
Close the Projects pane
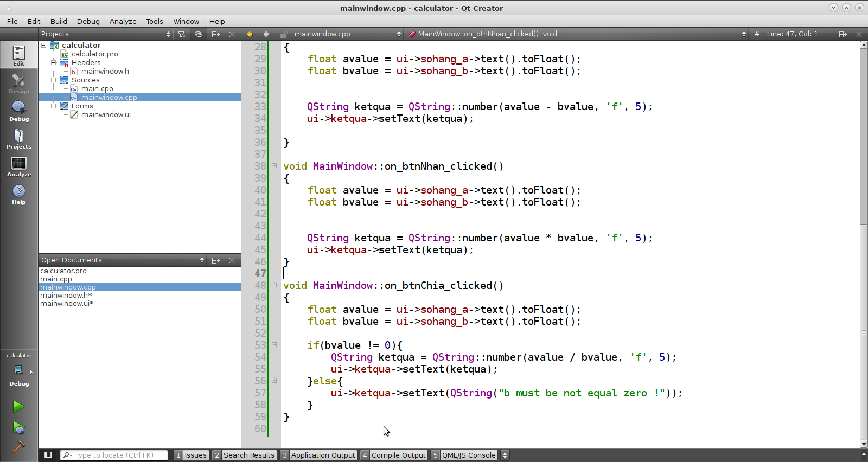coord(232,34)
